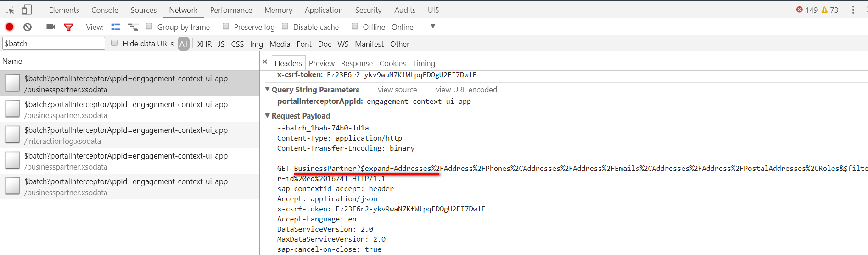Filter requests by Doc
868x255 pixels.
click(325, 44)
